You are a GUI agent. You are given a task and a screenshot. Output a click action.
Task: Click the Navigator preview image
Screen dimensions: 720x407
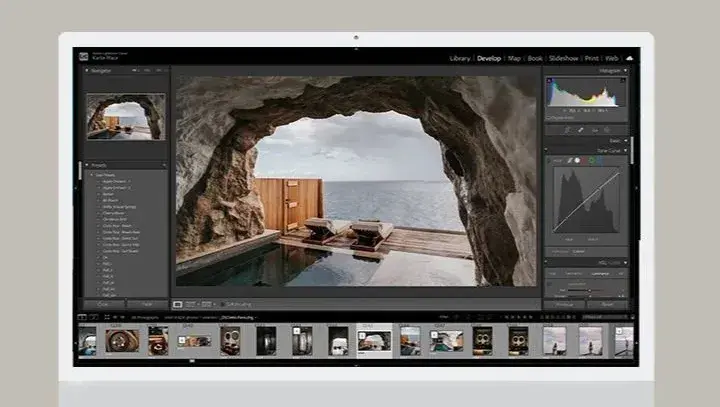[126, 117]
